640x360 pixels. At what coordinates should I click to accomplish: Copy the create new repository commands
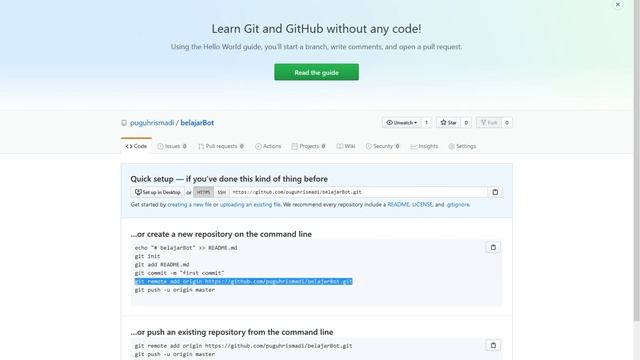pos(493,247)
